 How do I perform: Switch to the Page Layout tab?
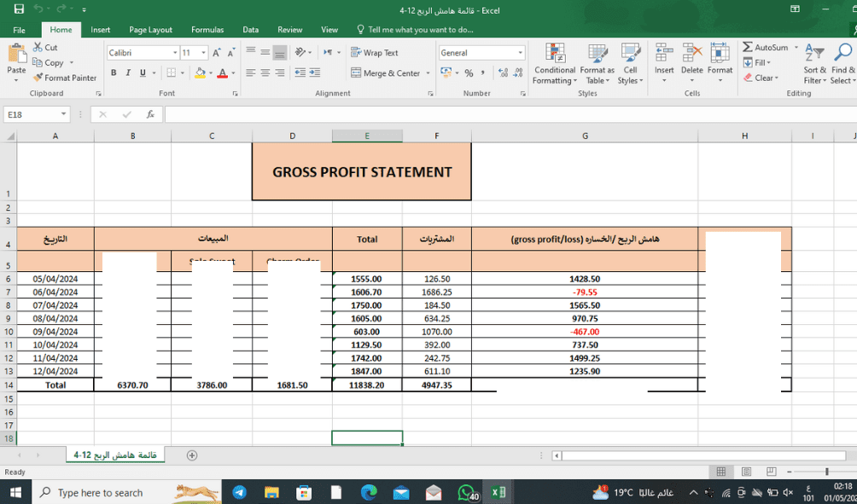tap(151, 30)
